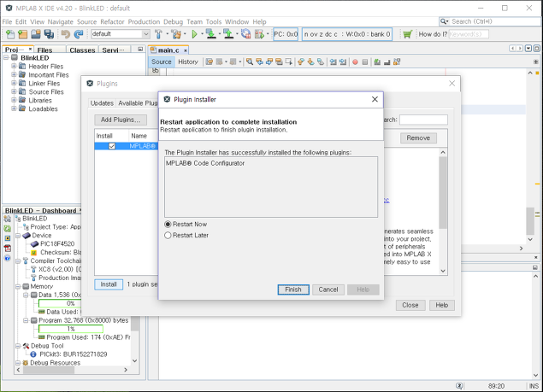Close the main.c editor tab

tap(186, 50)
